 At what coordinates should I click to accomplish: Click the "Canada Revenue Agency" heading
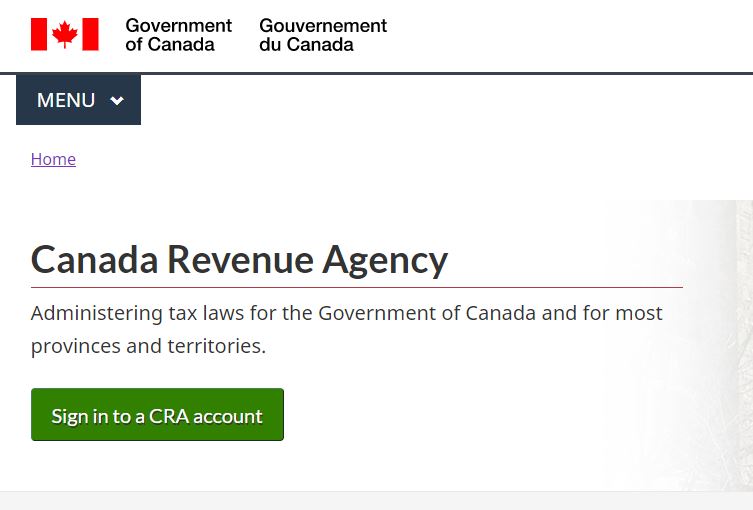[239, 260]
